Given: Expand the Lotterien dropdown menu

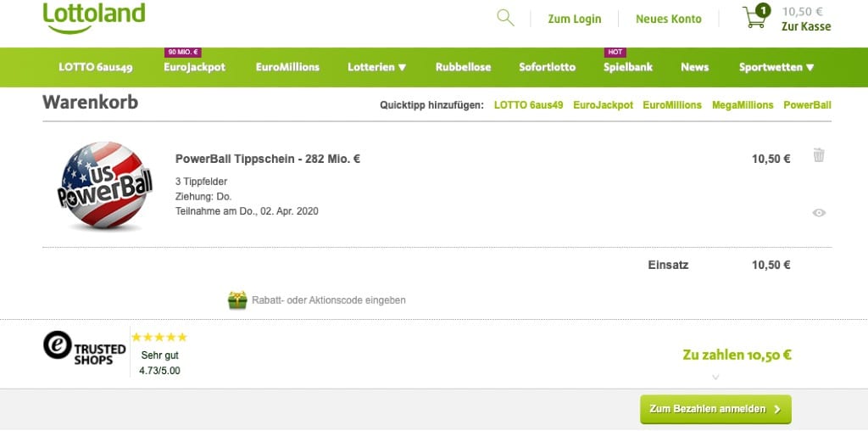Looking at the screenshot, I should coord(377,67).
